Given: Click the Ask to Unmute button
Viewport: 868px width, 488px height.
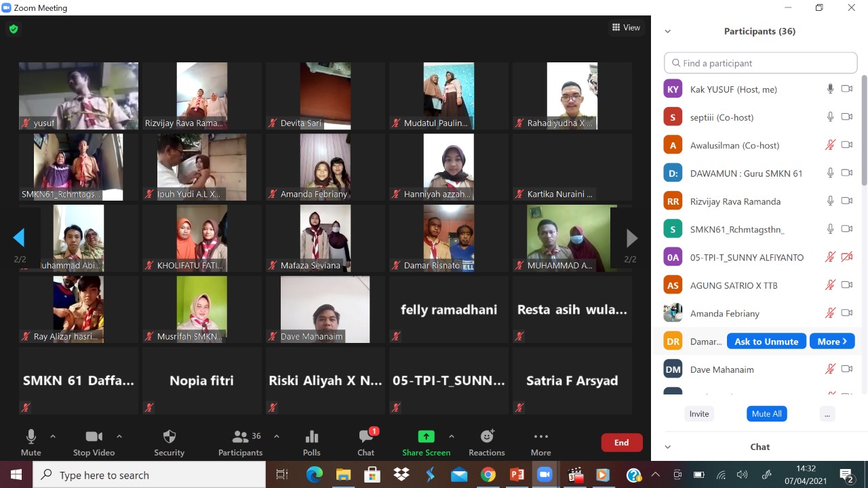Looking at the screenshot, I should point(766,342).
